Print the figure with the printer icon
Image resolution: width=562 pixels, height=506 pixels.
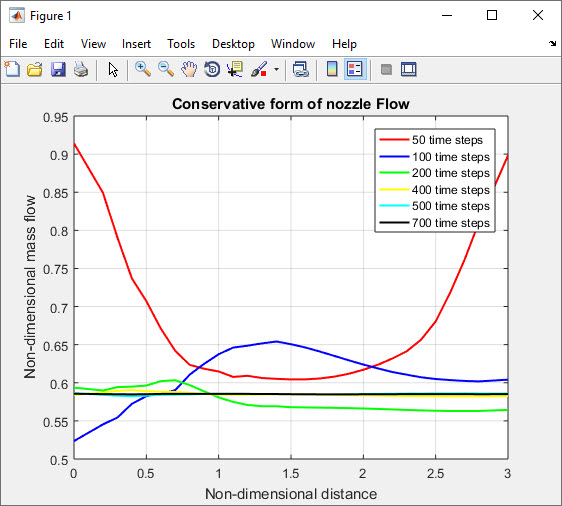click(81, 69)
